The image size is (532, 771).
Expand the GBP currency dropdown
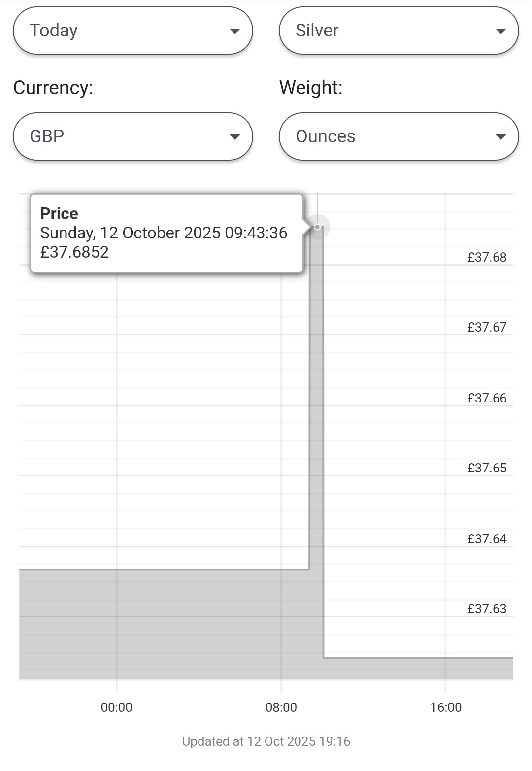click(x=133, y=136)
